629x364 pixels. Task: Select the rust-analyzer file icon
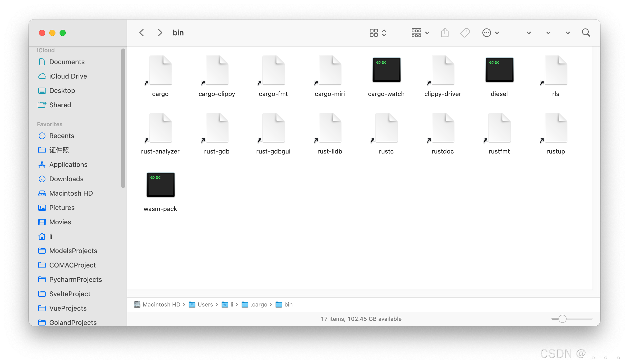click(x=160, y=128)
